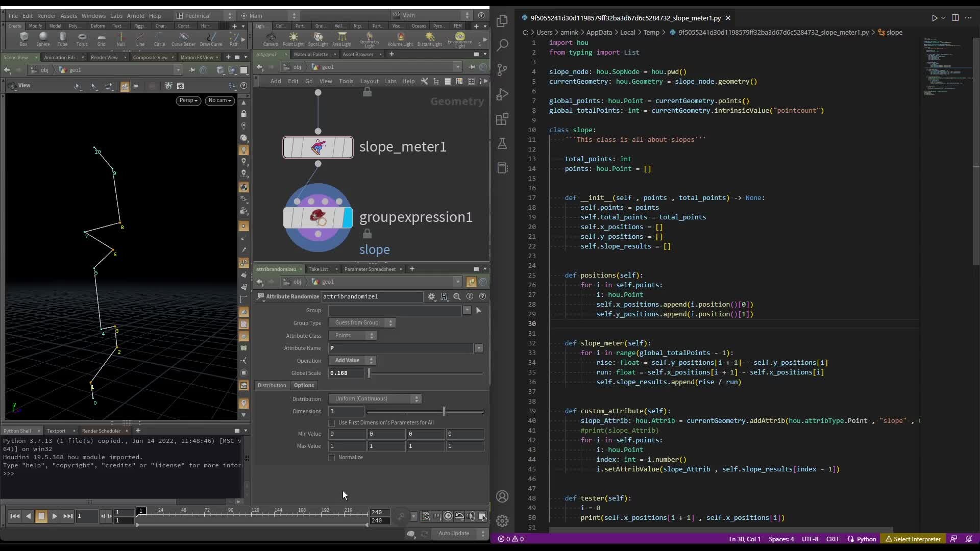Click Select Interpreter in status bar

[913, 539]
